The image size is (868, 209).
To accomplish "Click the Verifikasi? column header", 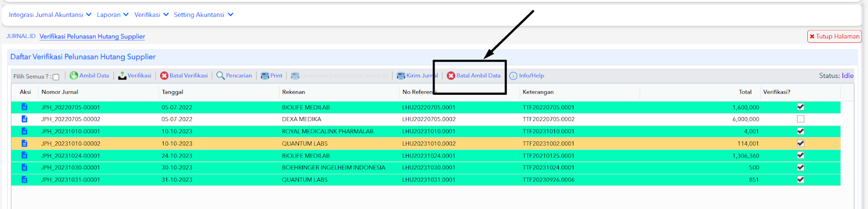I will [x=777, y=92].
